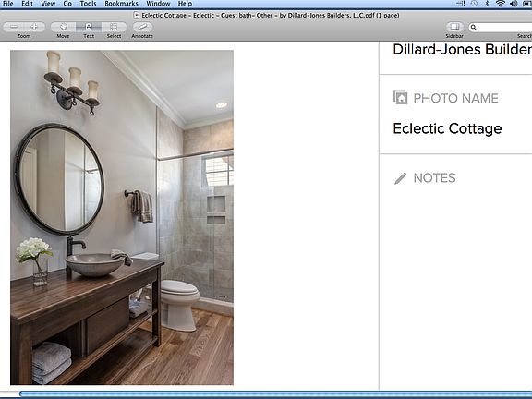
Task: Click the 'Dillard-Jones Builder' heading
Action: click(462, 50)
